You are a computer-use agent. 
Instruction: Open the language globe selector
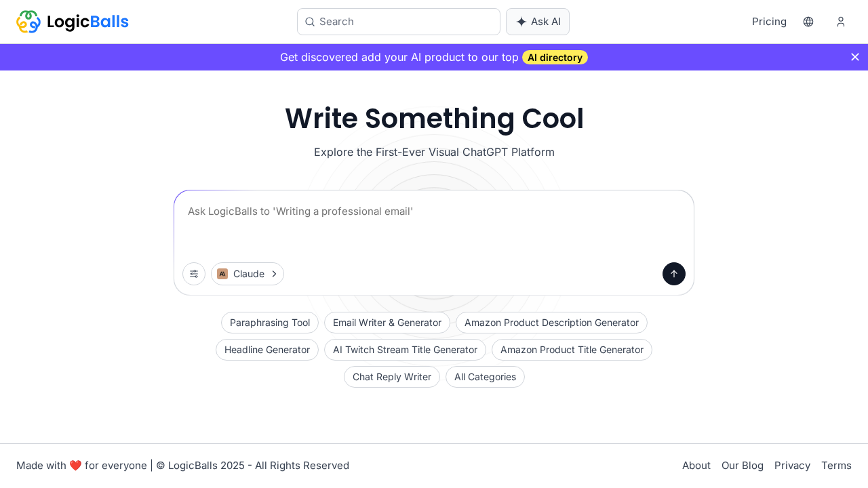808,22
